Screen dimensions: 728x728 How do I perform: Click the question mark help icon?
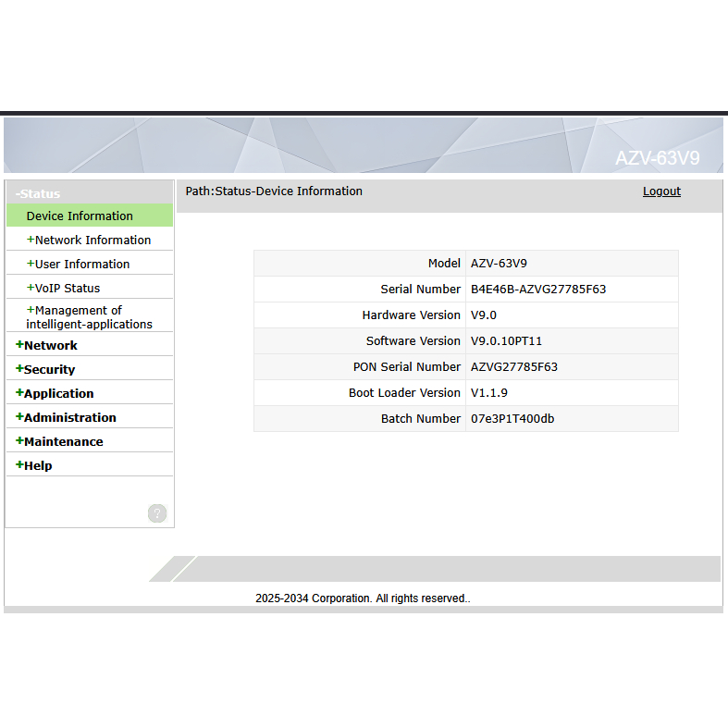[157, 513]
